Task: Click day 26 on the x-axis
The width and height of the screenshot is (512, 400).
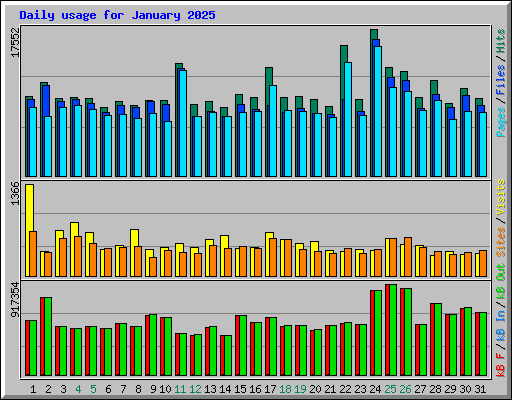Action: pyautogui.click(x=405, y=389)
